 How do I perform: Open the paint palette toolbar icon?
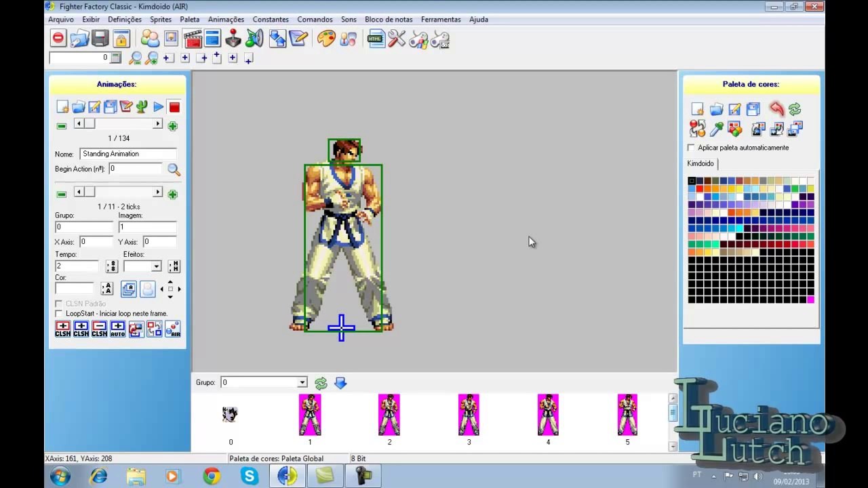(326, 39)
